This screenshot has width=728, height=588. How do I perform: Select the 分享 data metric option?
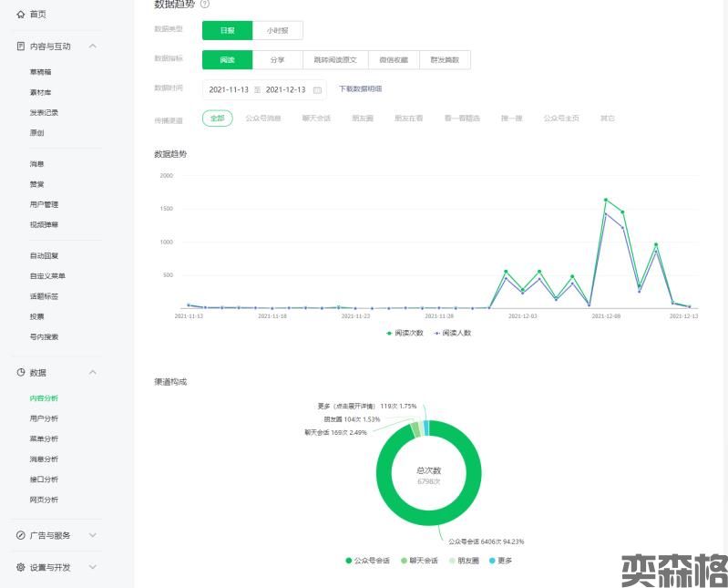(x=277, y=60)
